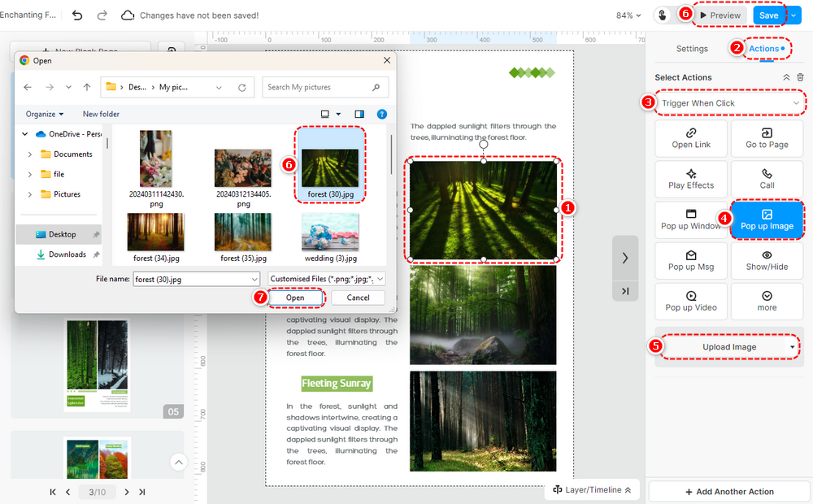Expand the Documents folder node
This screenshot has width=813, height=504.
(x=29, y=154)
